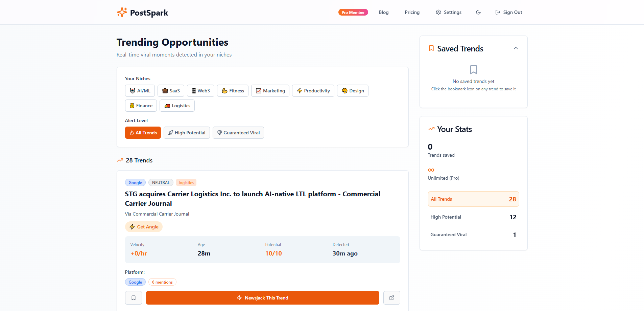Collapse the Saved Trends panel chevron
Image resolution: width=644 pixels, height=311 pixels.
(x=516, y=48)
